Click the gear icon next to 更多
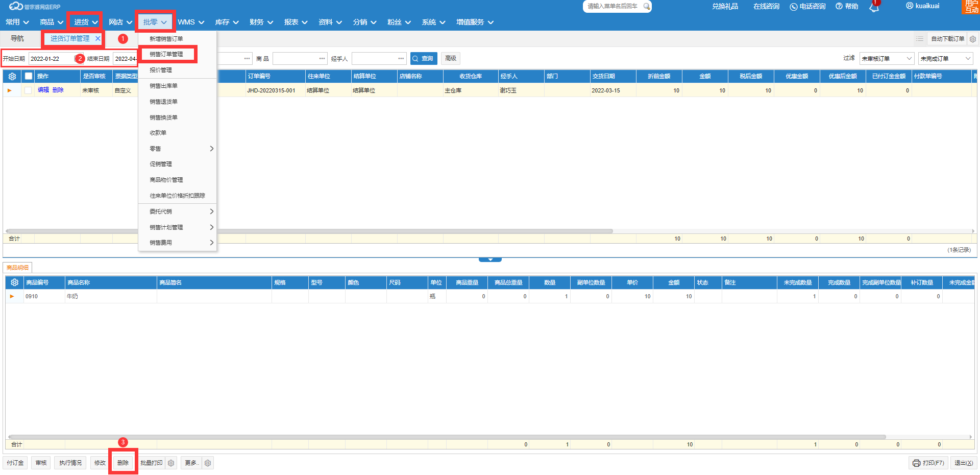 coord(208,463)
